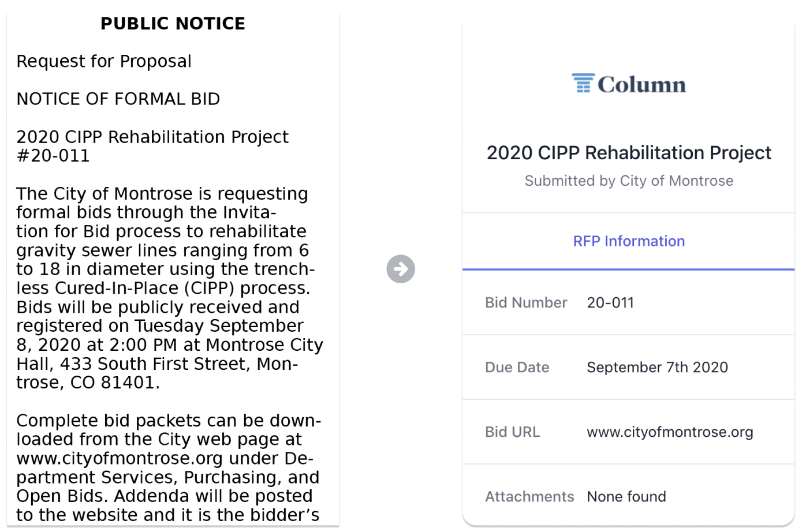Click the Request for Proposal line
Screen dimensions: 806x532
point(104,61)
